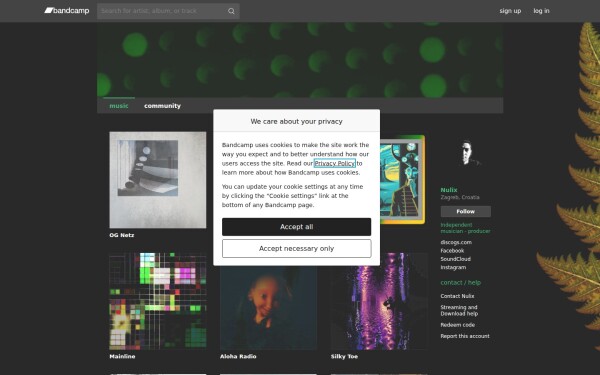Image resolution: width=600 pixels, height=375 pixels.
Task: Switch to the music tab
Action: click(x=119, y=106)
